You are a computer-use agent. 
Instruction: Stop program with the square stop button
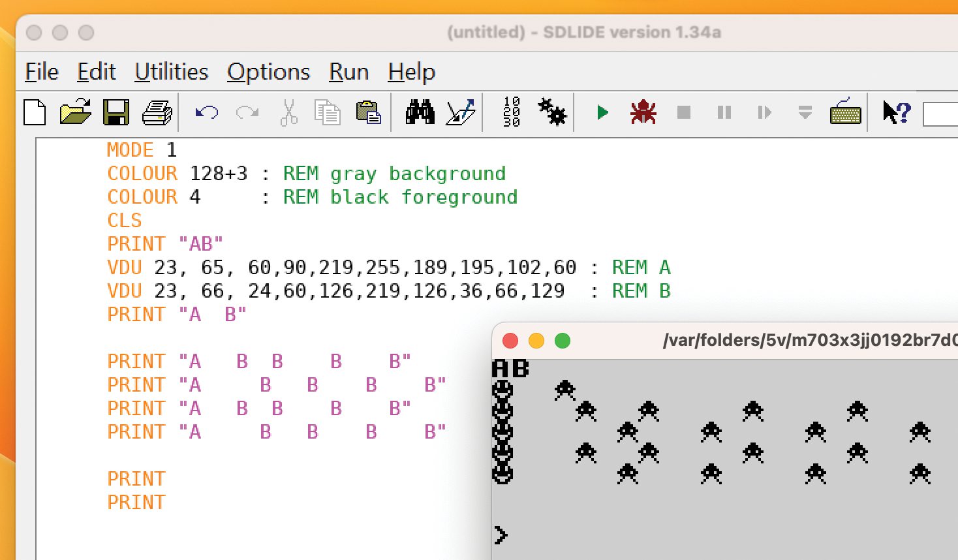point(684,112)
